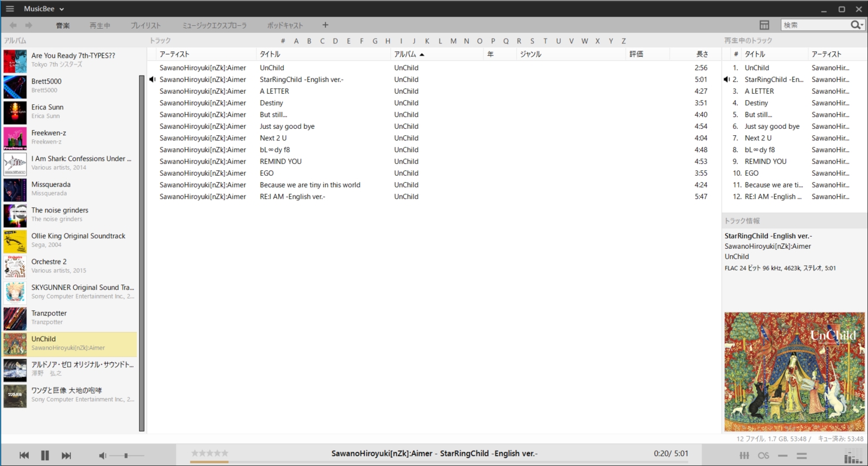868x466 pixels.
Task: Sort tracks by 評価 column header
Action: 648,54
